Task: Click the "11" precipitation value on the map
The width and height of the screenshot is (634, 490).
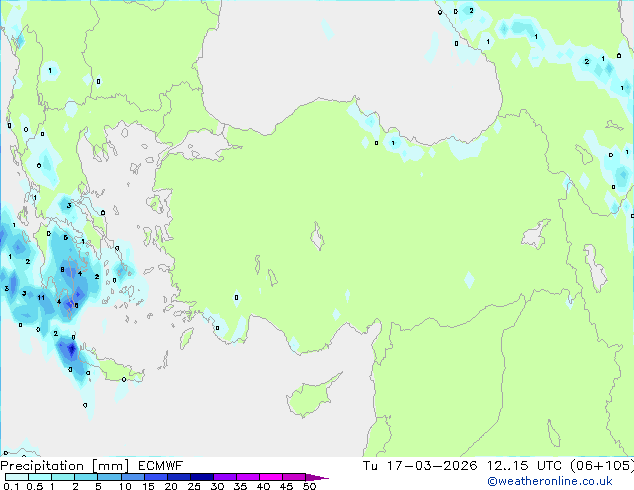Action: pos(41,298)
